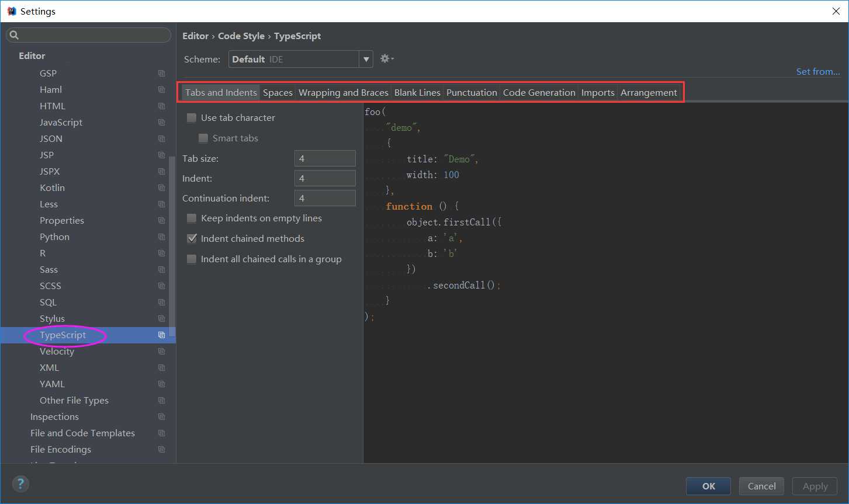849x504 pixels.
Task: Click the copy icon next to Stylus
Action: click(x=161, y=319)
